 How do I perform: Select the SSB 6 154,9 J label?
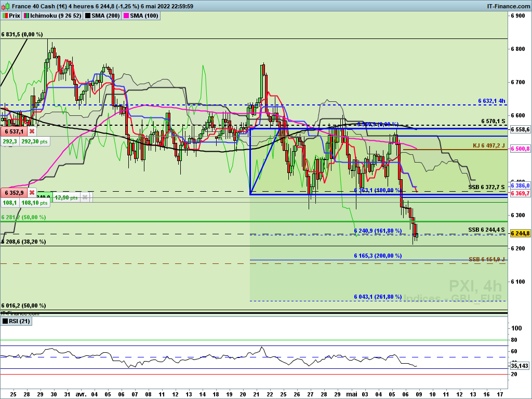[486, 259]
